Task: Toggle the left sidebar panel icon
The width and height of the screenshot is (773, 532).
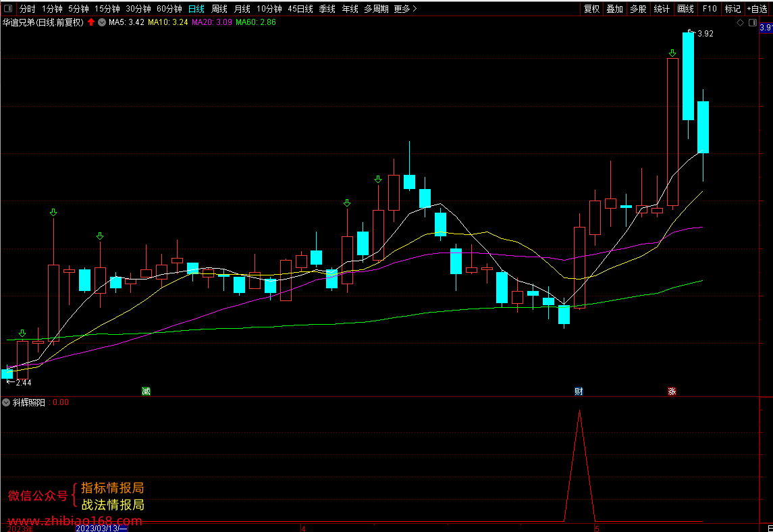Action: (8, 8)
